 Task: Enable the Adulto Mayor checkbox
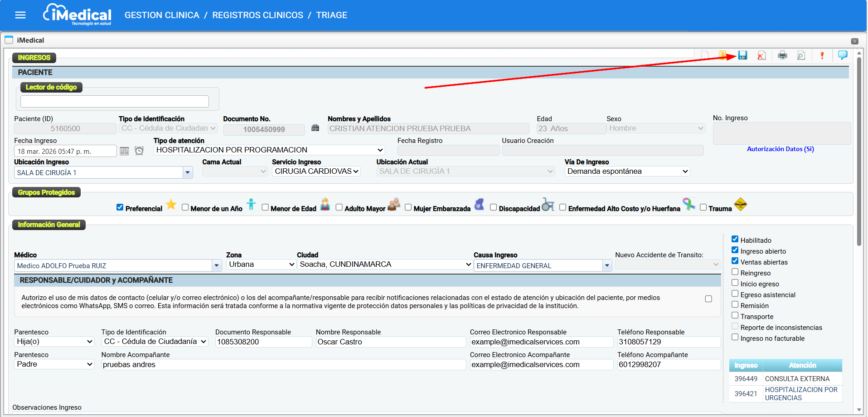click(x=339, y=207)
